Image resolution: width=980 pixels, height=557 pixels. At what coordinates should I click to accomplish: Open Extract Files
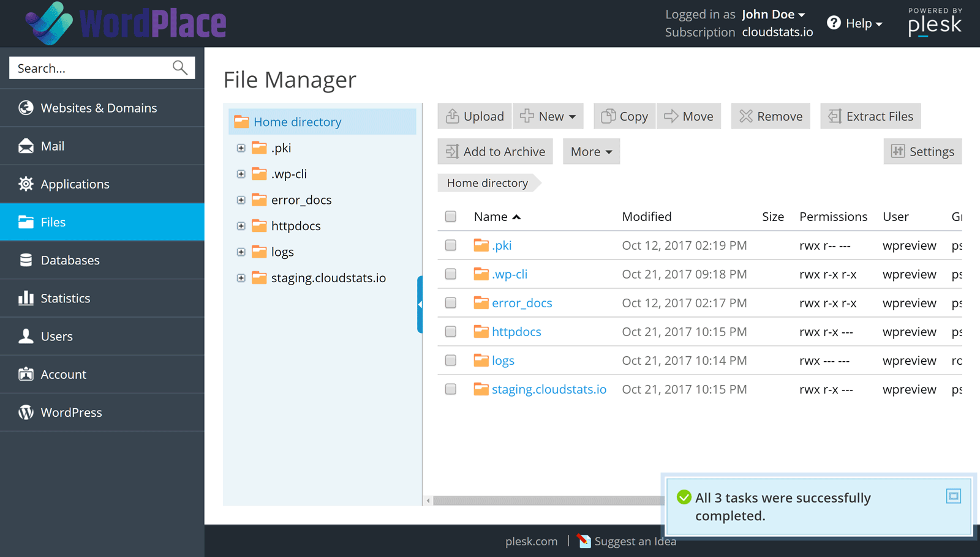870,116
